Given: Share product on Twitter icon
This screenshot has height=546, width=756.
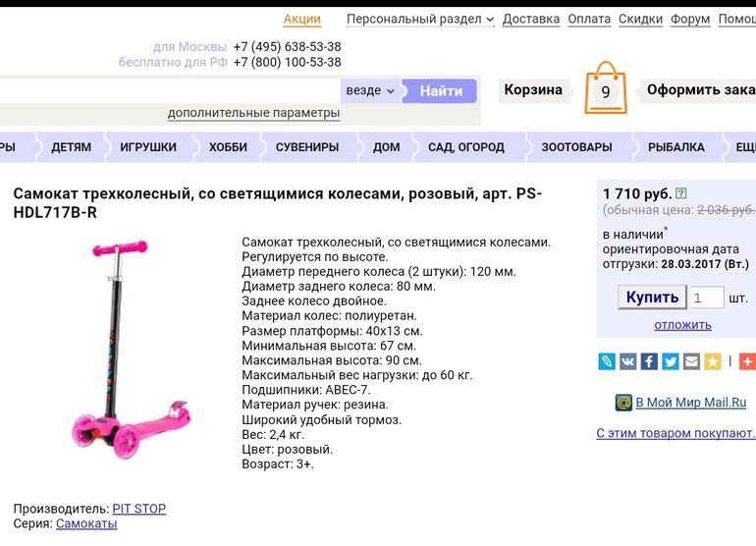Looking at the screenshot, I should click(x=671, y=361).
